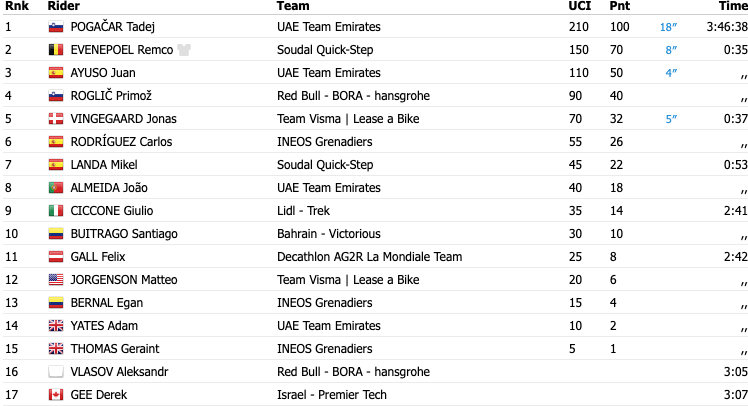Click the Canadian flag beside Gee Derek
This screenshot has height=406, width=748.
[56, 395]
